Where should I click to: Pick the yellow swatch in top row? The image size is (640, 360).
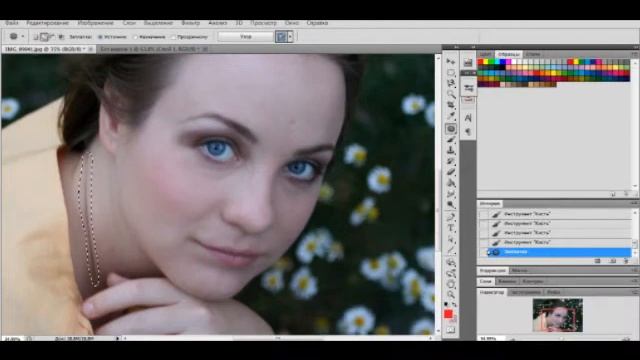coord(486,62)
